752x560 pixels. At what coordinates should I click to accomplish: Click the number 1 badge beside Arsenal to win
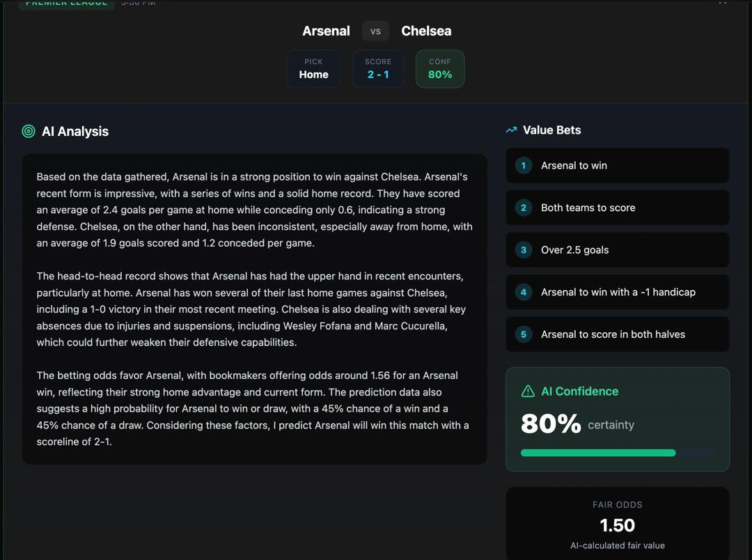click(x=523, y=166)
